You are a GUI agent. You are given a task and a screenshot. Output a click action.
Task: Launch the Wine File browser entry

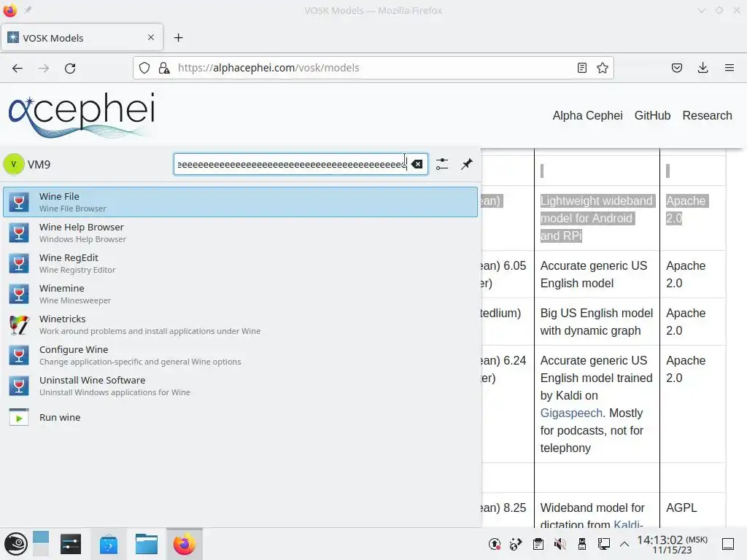tap(240, 202)
